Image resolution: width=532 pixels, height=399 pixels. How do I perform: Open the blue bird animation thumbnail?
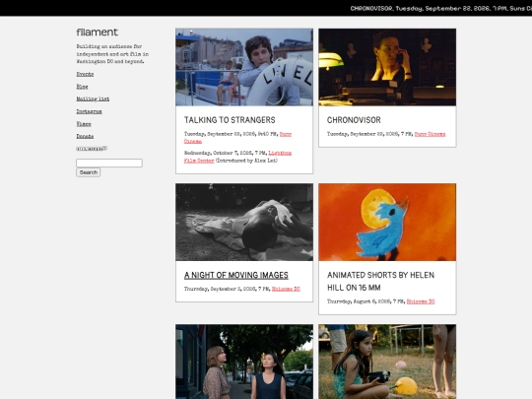(x=387, y=223)
